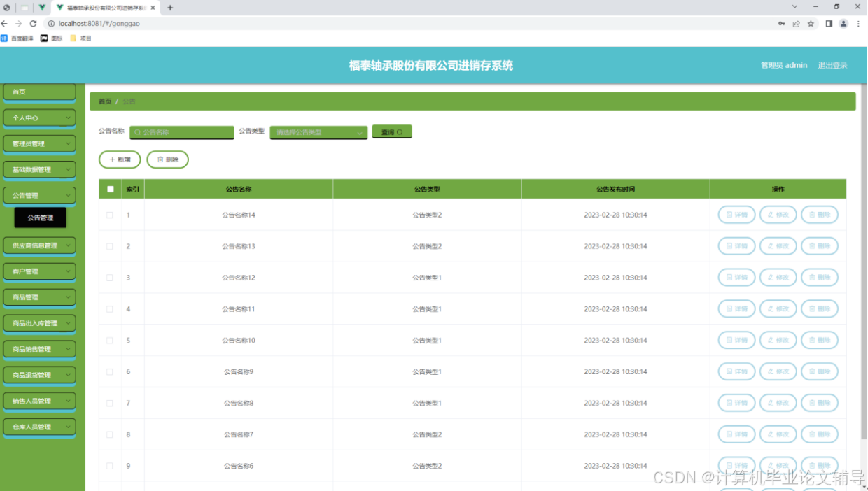
Task: Open the Chrome three-dot menu
Action: tap(858, 23)
